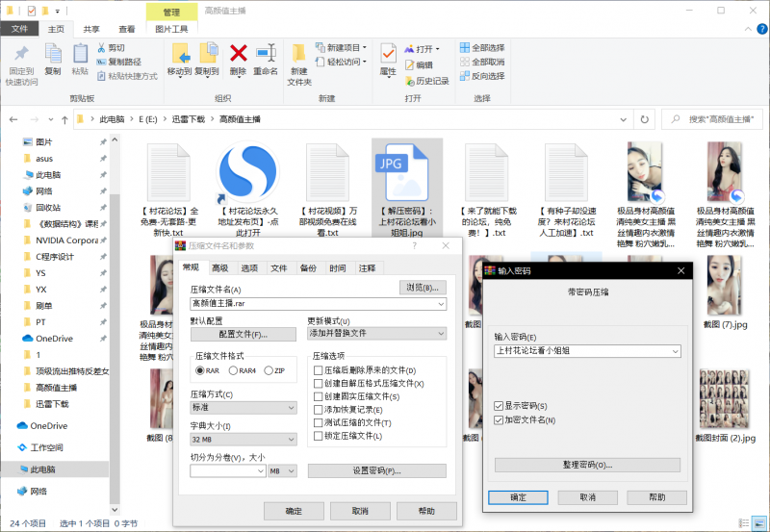Click the Move to (移动到) icon
Viewport: 770px width, 532px height.
point(179,58)
